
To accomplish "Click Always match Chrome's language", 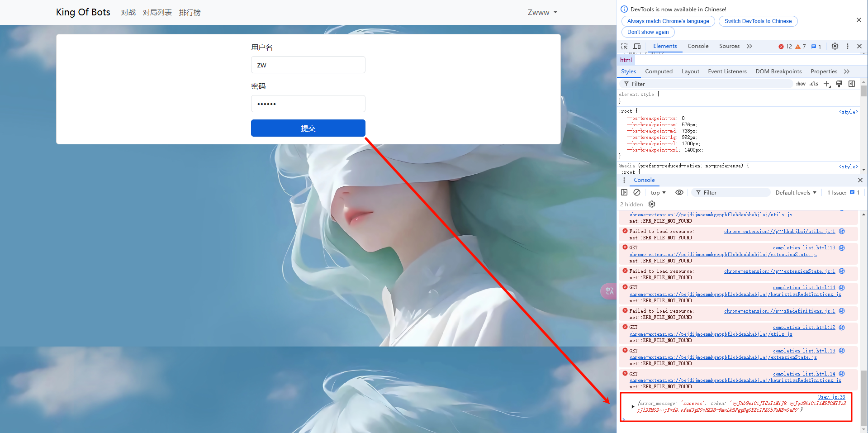I will [x=668, y=21].
